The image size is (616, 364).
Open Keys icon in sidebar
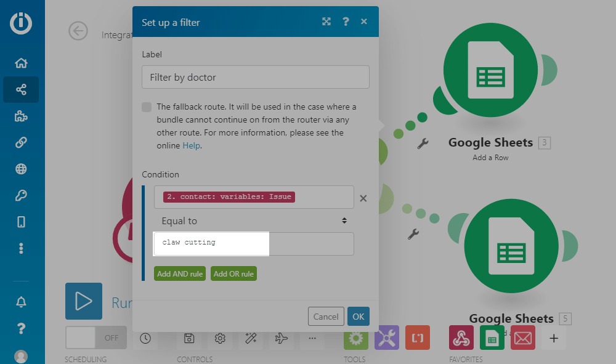(21, 195)
